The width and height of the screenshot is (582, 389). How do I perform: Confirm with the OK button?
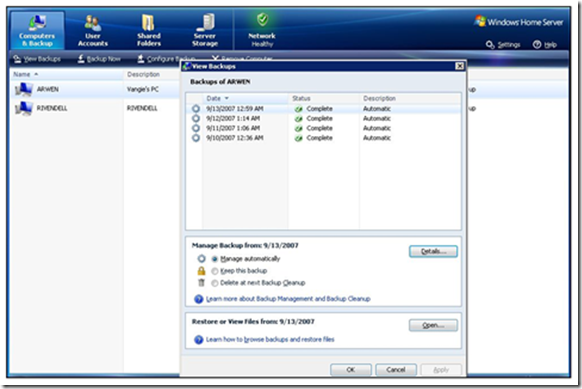coord(351,369)
